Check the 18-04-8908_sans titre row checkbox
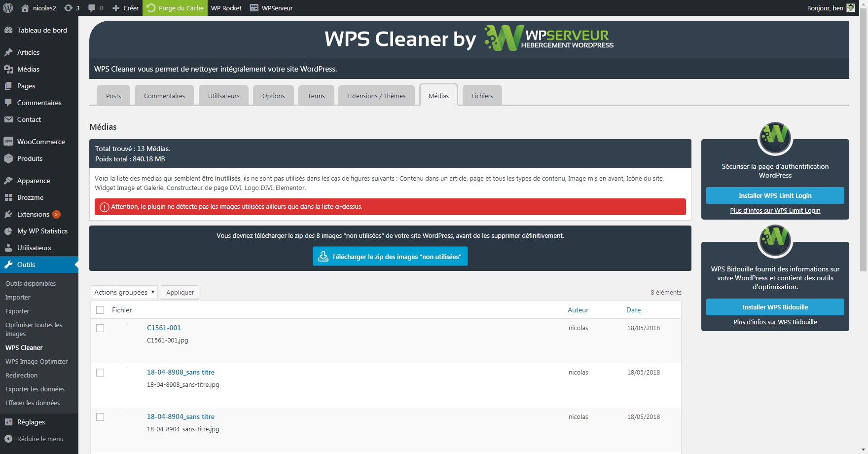This screenshot has height=454, width=868. tap(100, 373)
